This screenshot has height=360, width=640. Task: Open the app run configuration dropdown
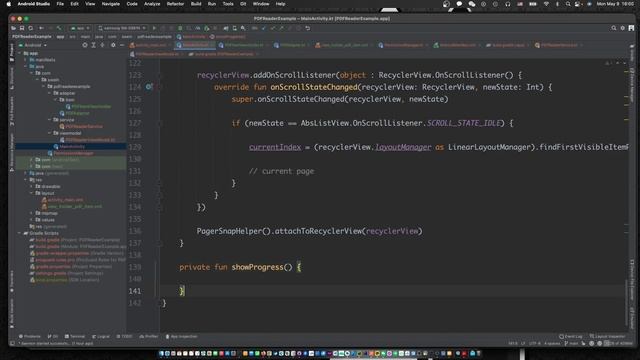pyautogui.click(x=80, y=28)
